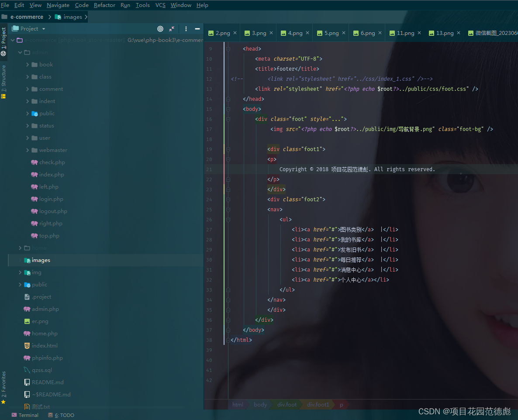
Task: Hide the Project tool window
Action: [197, 29]
